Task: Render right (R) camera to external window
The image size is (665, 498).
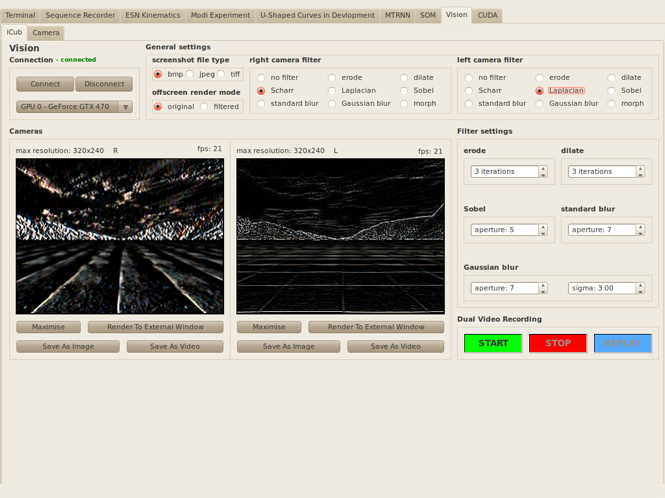Action: tap(155, 327)
